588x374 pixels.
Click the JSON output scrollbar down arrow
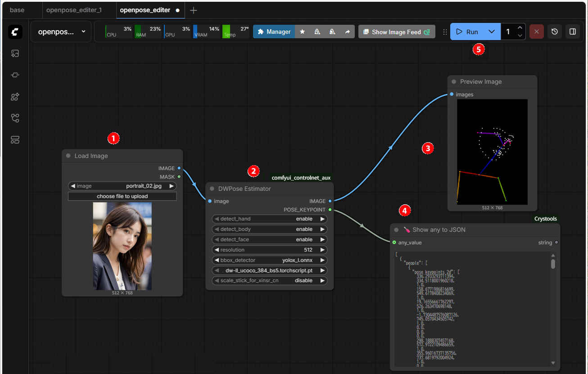[x=553, y=363]
